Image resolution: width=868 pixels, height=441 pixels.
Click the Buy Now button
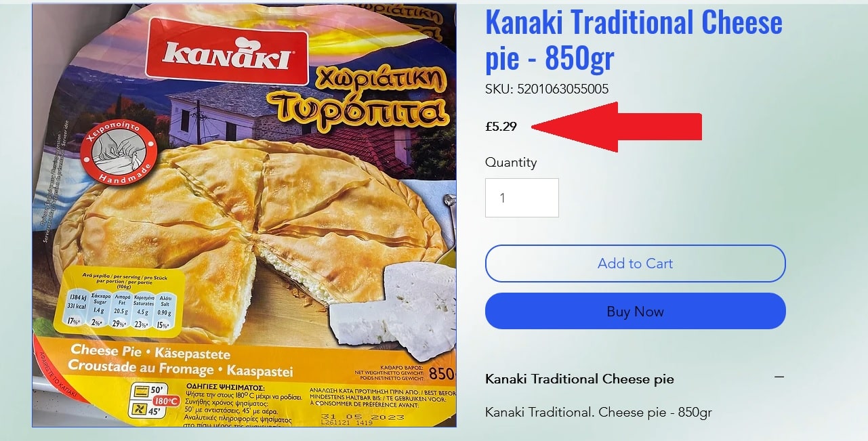point(635,311)
